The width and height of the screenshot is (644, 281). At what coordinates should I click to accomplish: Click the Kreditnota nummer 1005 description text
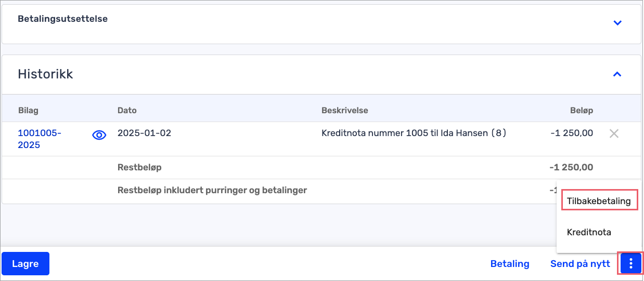click(x=414, y=133)
